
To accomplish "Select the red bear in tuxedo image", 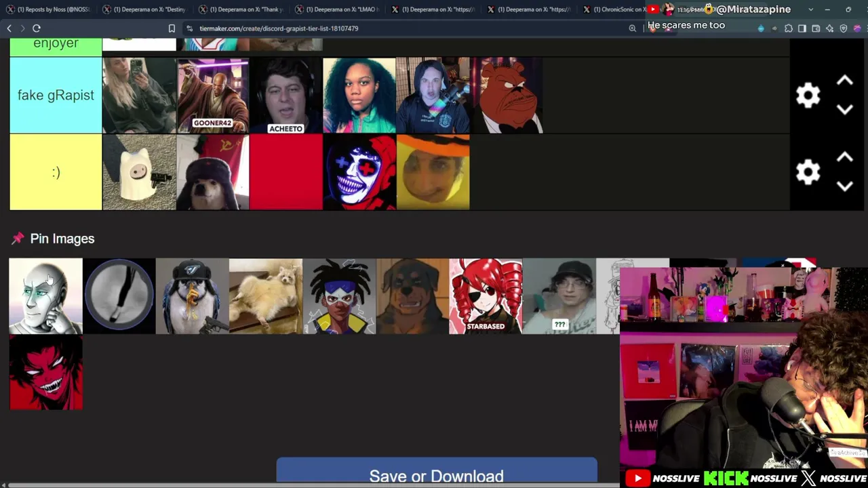I will (x=506, y=96).
